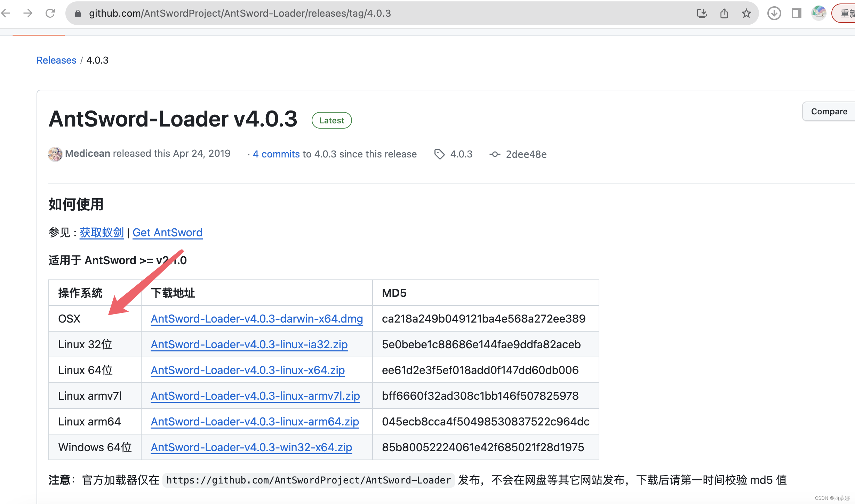
Task: Download AntSword-Loader-v4.0.3-win32-x64.zip
Action: pos(251,447)
